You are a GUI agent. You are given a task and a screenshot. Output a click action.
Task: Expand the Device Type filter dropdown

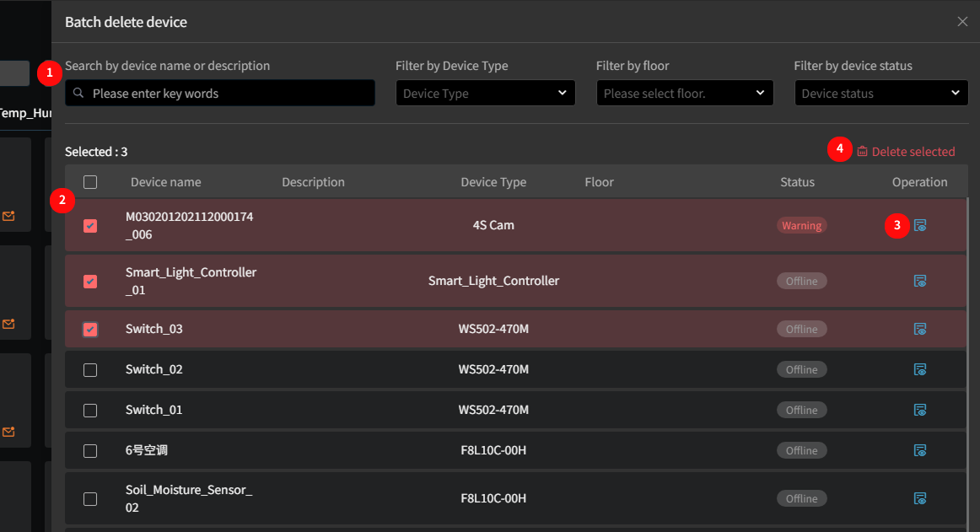coord(485,93)
